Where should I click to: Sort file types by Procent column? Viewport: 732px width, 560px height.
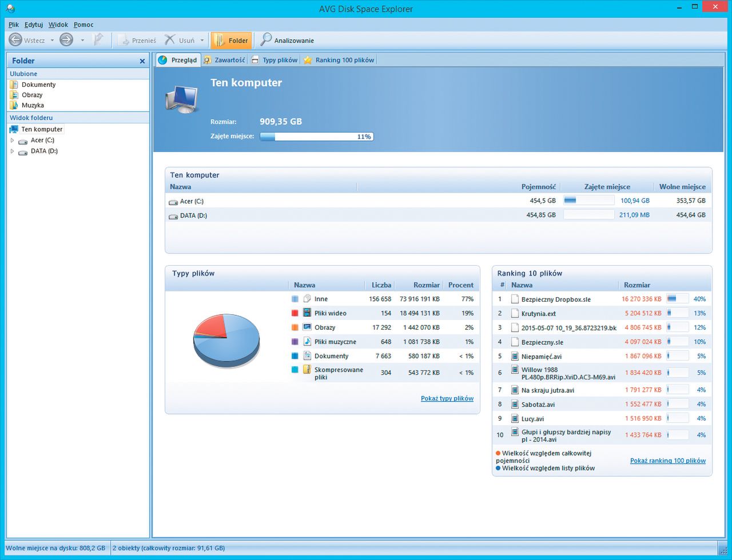tap(461, 285)
